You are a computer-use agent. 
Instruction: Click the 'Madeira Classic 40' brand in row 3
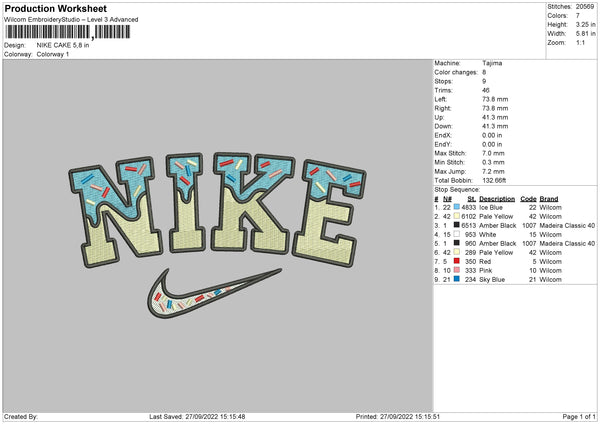[567, 225]
